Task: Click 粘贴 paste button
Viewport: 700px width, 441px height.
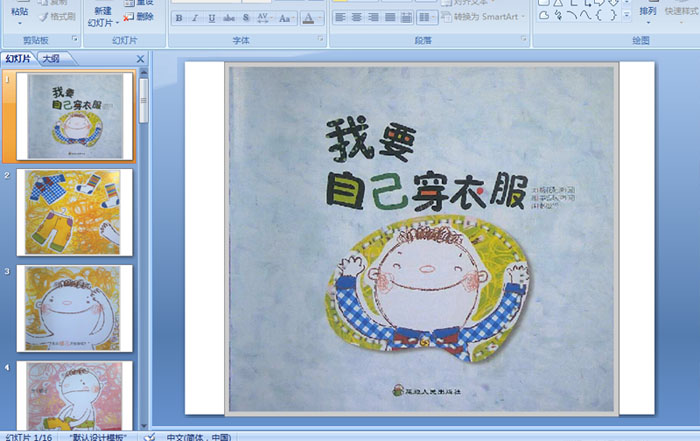Action: coord(19,13)
